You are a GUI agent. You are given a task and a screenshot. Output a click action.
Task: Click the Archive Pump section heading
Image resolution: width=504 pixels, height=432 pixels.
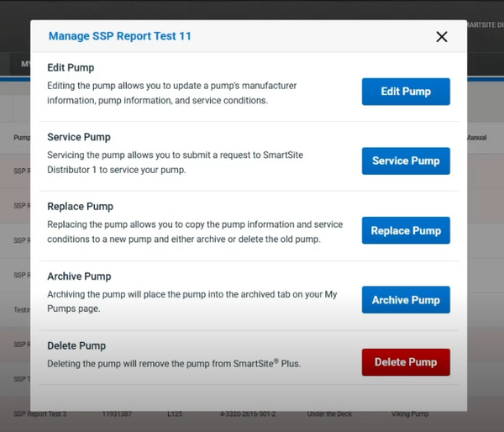coord(79,277)
